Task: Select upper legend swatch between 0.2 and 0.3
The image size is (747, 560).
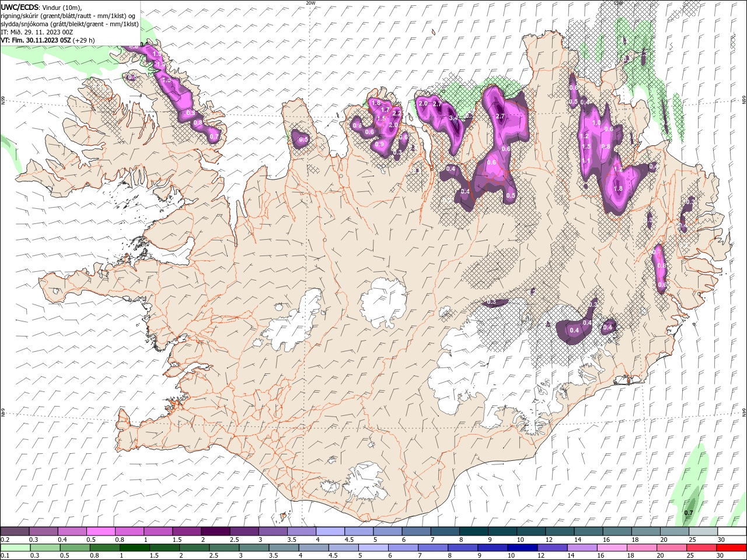Action: click(x=15, y=531)
